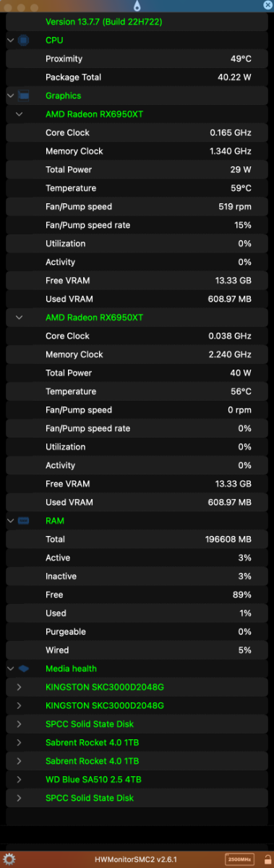Expand the WD Blue SA510 2.5 4TB drive

(x=19, y=780)
